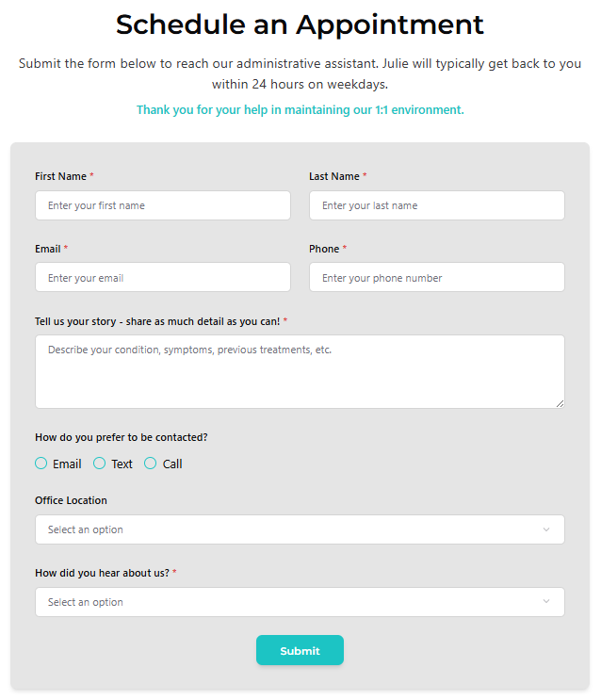Click the 'Email' radio label text
This screenshot has width=601, height=700.
[x=67, y=464]
